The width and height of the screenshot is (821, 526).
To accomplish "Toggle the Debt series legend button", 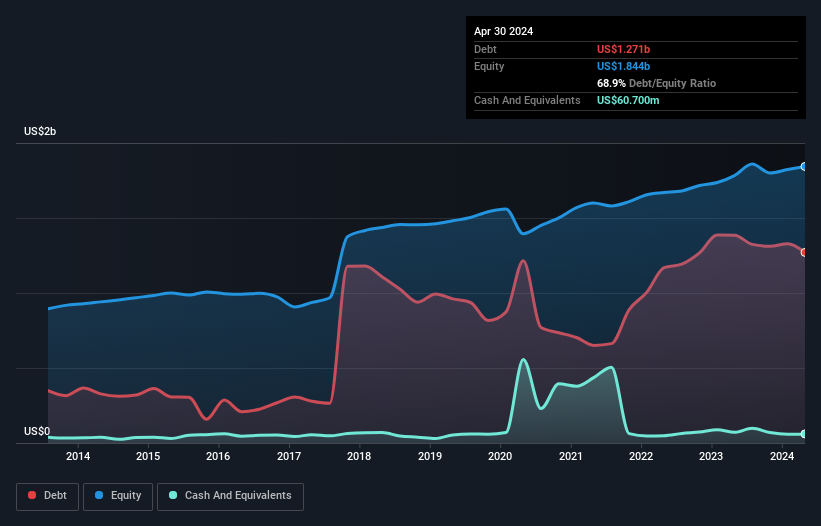I will coord(48,496).
